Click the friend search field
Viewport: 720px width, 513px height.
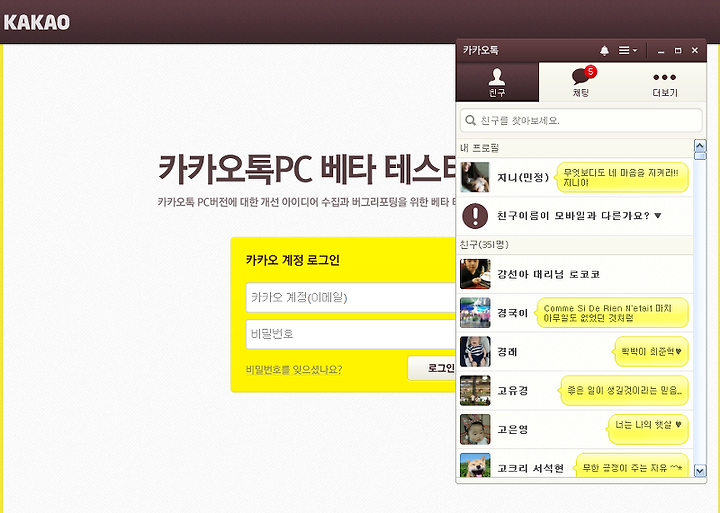tap(581, 120)
